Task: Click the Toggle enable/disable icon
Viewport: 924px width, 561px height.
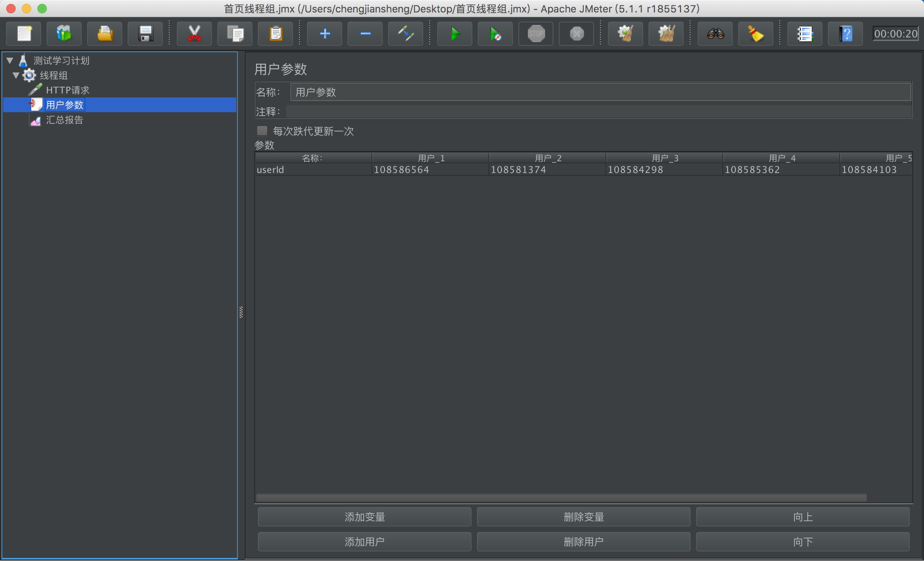Action: [406, 34]
